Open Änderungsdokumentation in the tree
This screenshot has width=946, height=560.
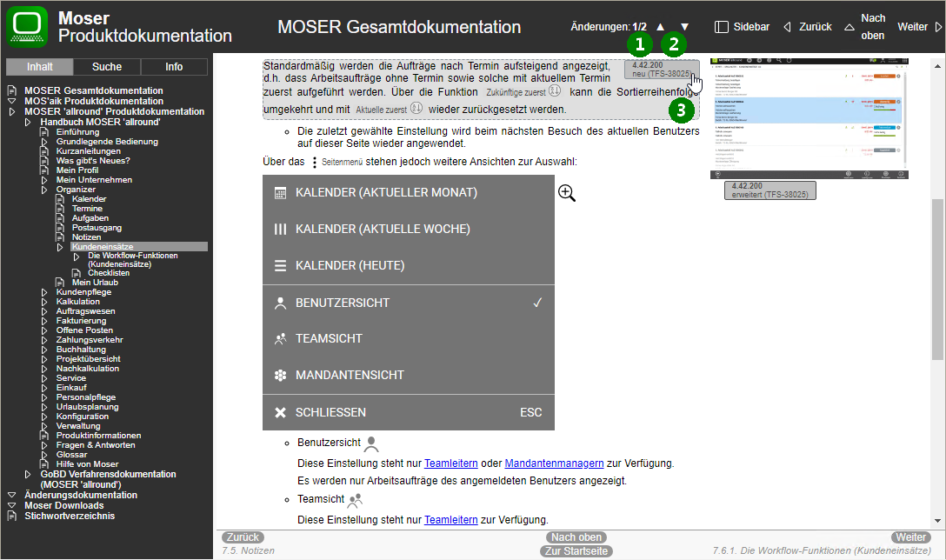81,496
